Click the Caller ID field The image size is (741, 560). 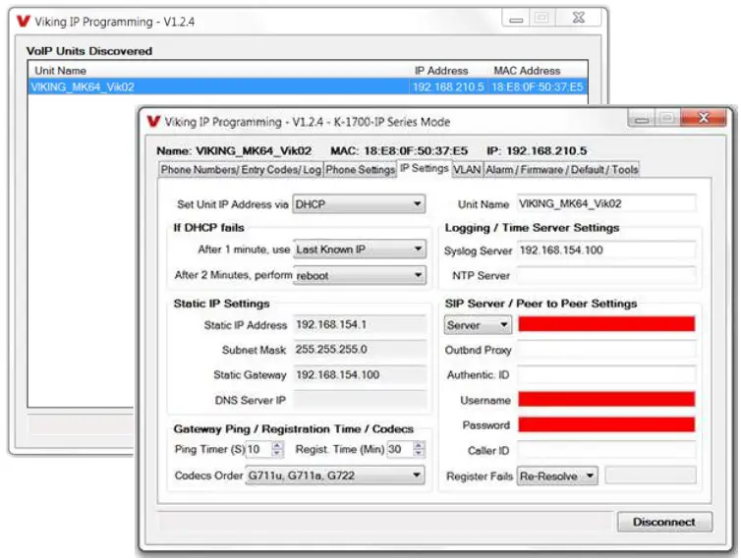[x=606, y=450]
